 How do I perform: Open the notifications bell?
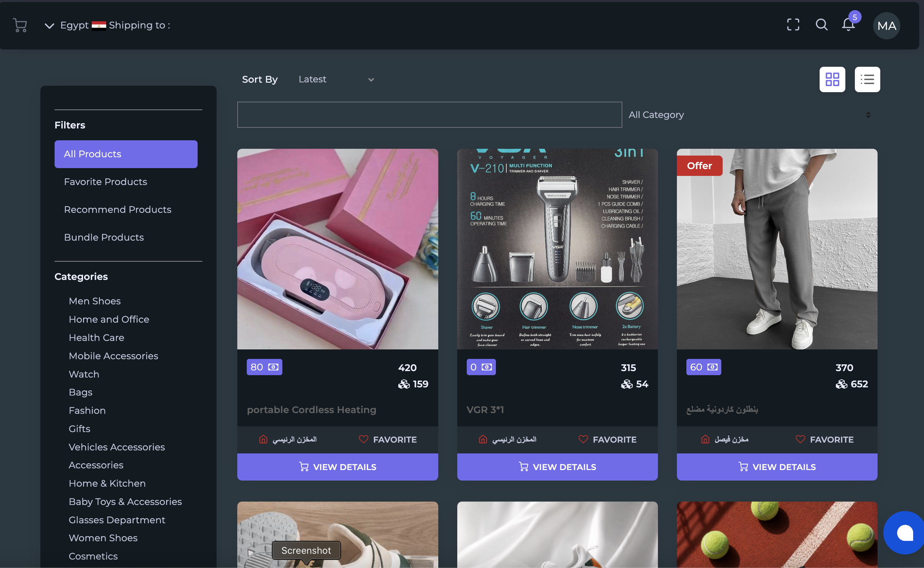[x=848, y=25]
